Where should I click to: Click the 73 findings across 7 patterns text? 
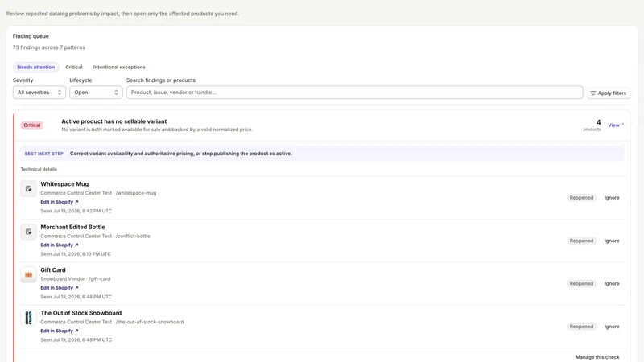[49, 47]
